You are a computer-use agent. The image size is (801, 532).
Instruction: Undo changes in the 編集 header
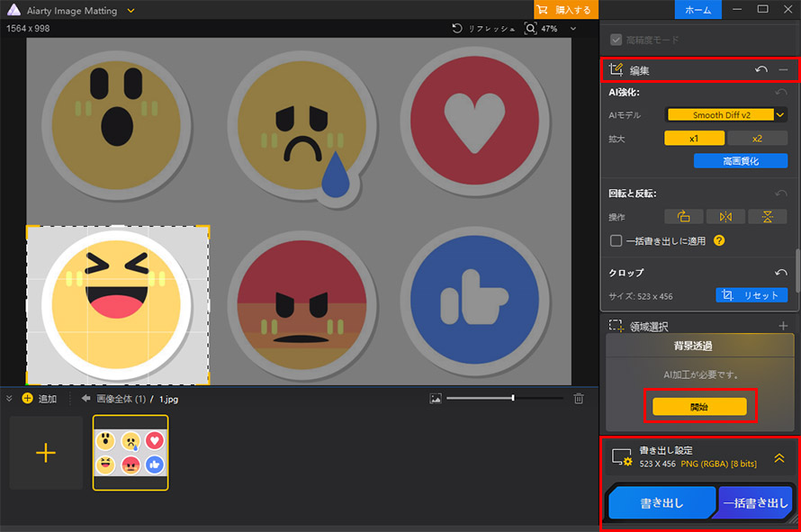click(x=761, y=69)
